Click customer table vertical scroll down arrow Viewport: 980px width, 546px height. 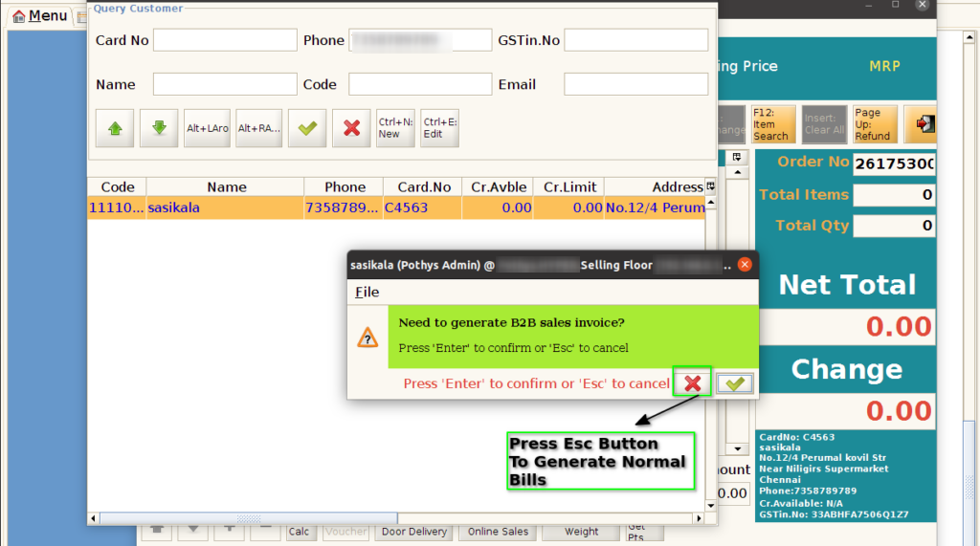pyautogui.click(x=711, y=506)
